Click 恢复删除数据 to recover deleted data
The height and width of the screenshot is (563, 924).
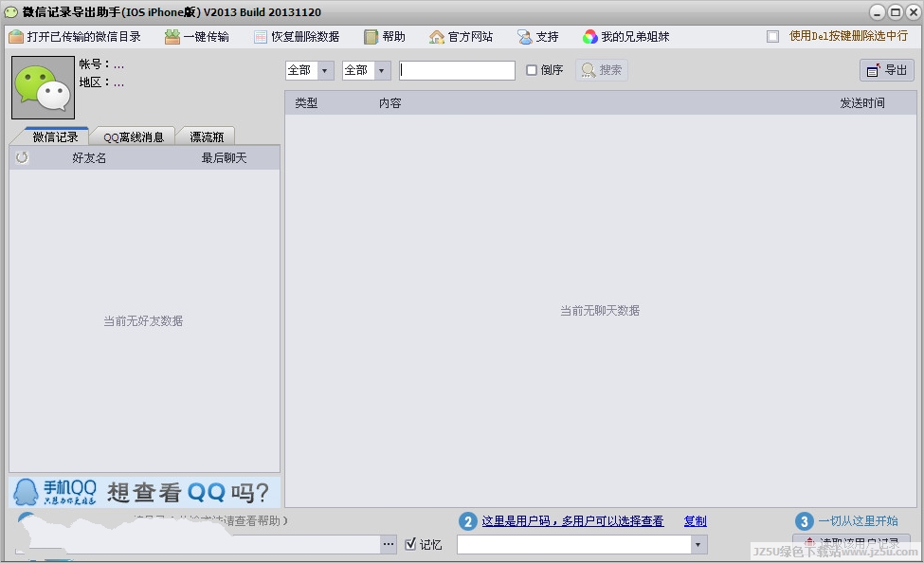point(297,37)
